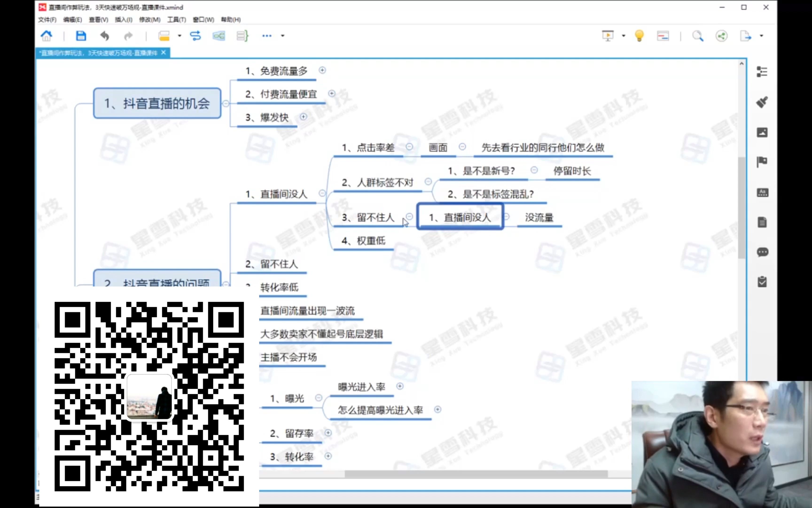The width and height of the screenshot is (812, 508).
Task: Open the export dropdown arrow
Action: click(761, 36)
